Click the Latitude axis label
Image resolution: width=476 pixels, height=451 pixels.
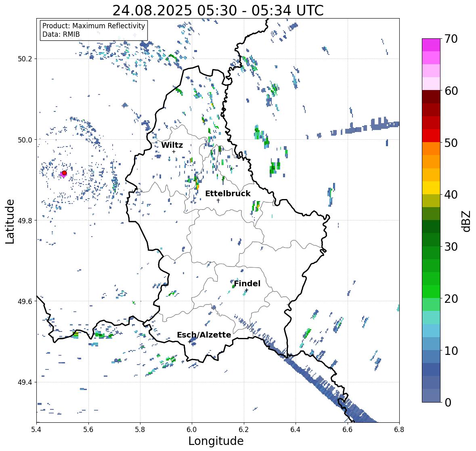pos(10,221)
